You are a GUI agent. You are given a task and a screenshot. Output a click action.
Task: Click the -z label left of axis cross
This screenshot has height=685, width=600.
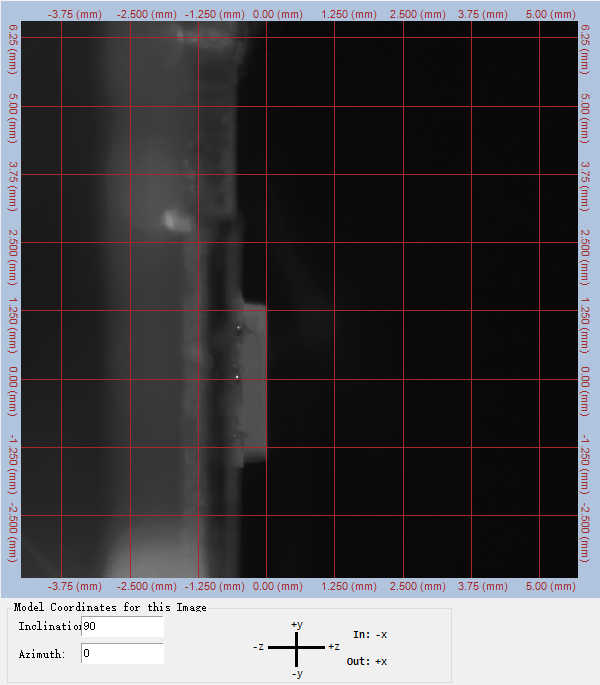coord(260,647)
